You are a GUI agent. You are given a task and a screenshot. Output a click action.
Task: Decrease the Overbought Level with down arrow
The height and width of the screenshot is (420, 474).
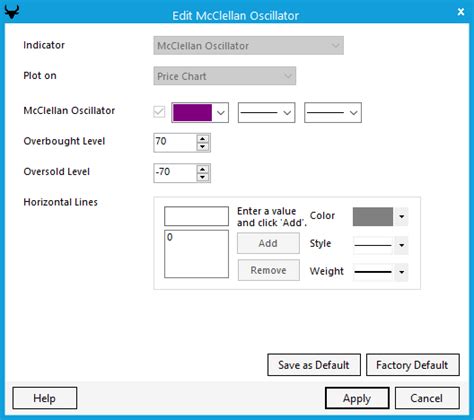tap(203, 147)
